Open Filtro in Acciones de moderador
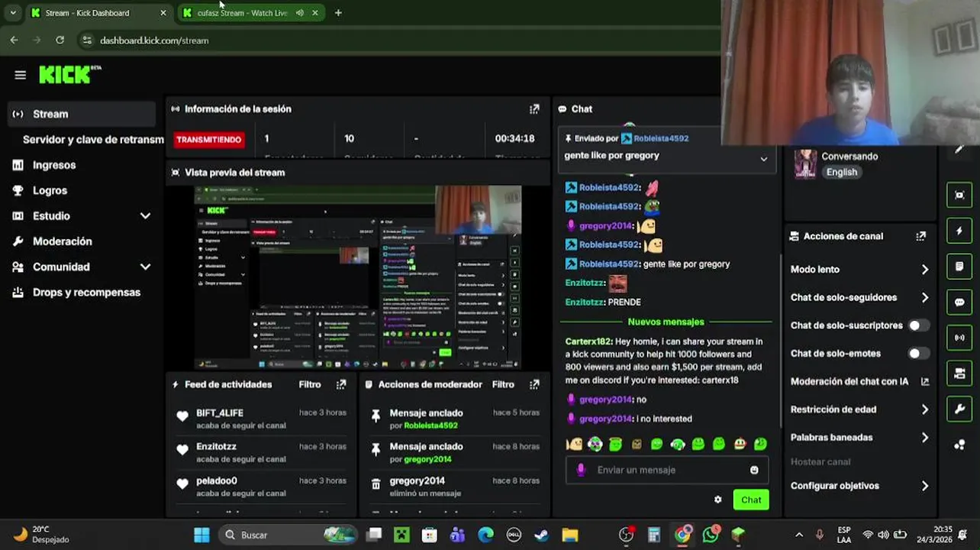 pyautogui.click(x=503, y=384)
